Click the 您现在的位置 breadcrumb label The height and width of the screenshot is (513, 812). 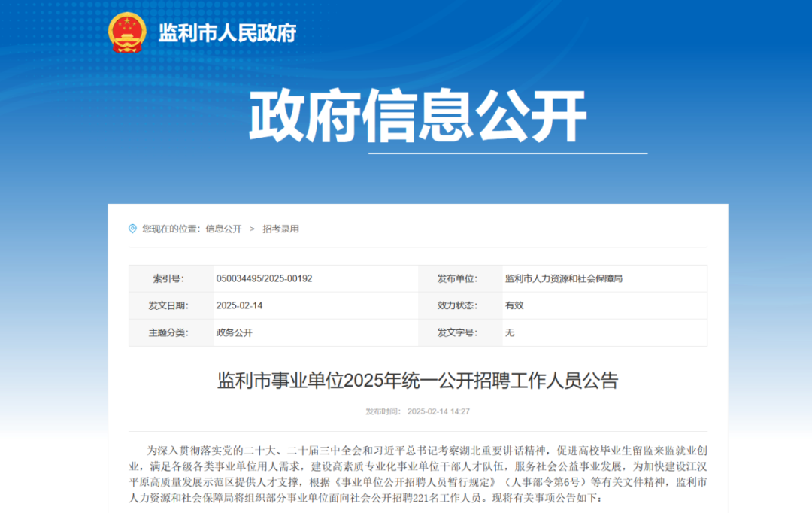(171, 229)
